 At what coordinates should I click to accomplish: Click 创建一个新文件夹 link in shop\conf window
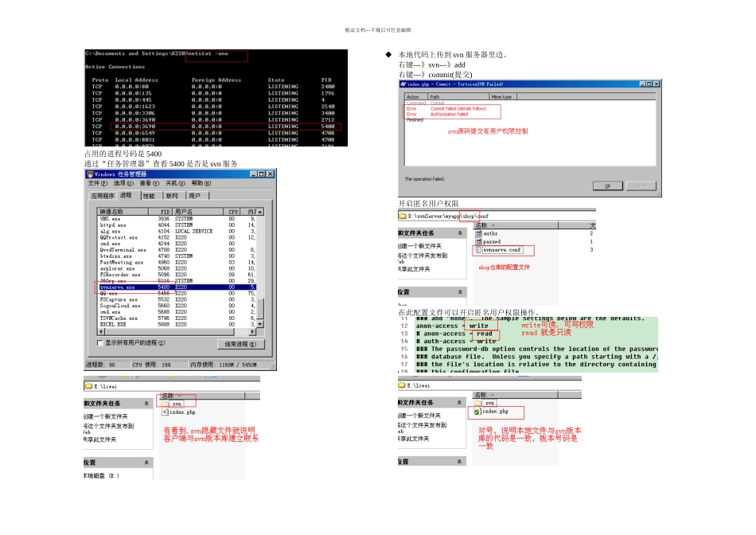(419, 246)
